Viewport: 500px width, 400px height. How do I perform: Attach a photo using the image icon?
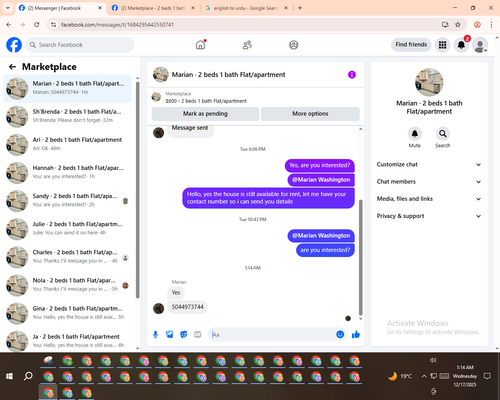[170, 334]
